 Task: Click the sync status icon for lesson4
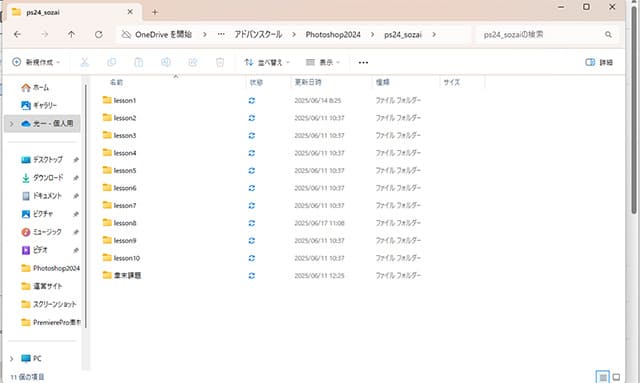252,153
